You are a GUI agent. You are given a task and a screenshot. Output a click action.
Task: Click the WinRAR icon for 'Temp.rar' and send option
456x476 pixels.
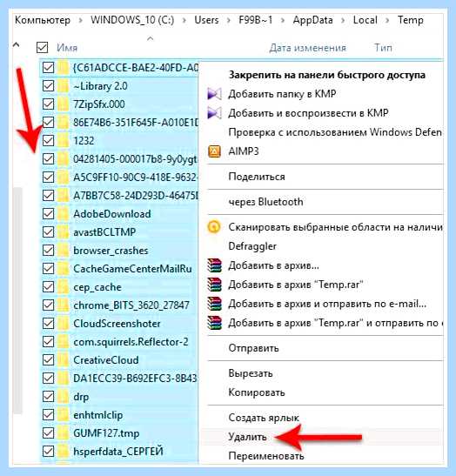pos(215,323)
